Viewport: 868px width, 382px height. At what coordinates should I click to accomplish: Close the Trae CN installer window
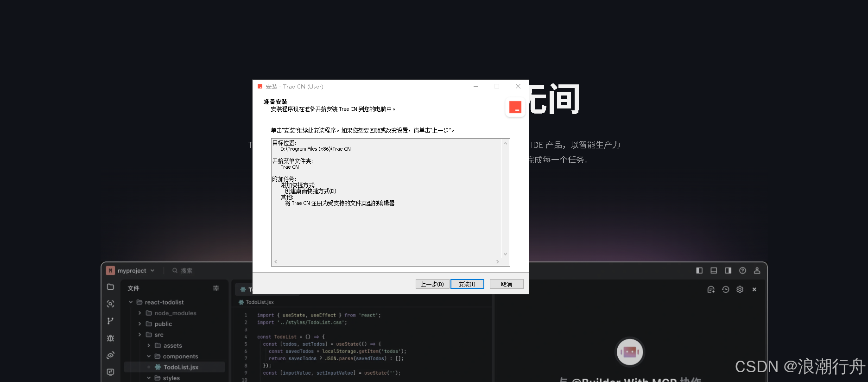coord(518,86)
